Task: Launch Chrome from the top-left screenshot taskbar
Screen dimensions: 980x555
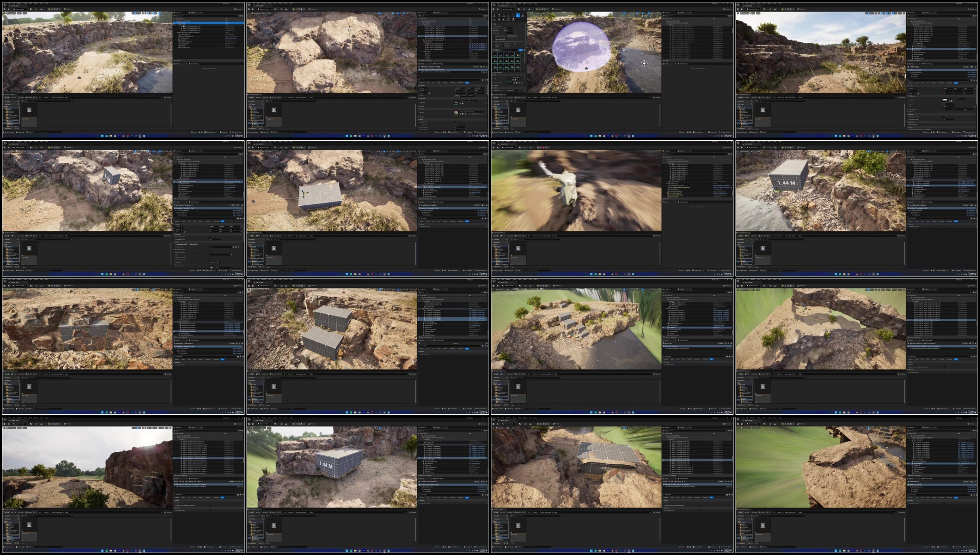Action: point(115,136)
